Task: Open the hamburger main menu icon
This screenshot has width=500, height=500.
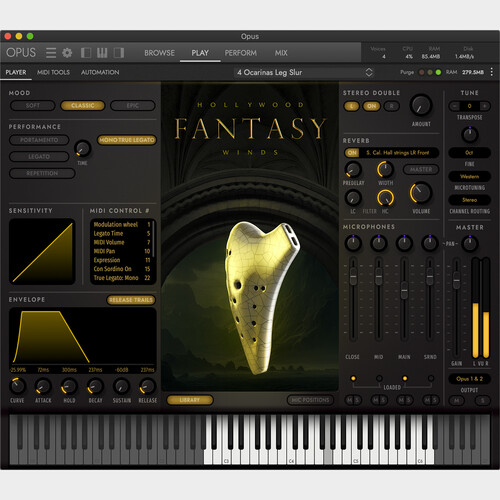Action: point(51,53)
